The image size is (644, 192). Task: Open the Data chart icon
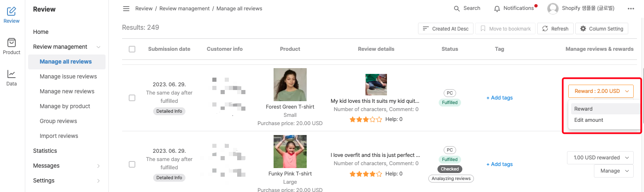[12, 74]
